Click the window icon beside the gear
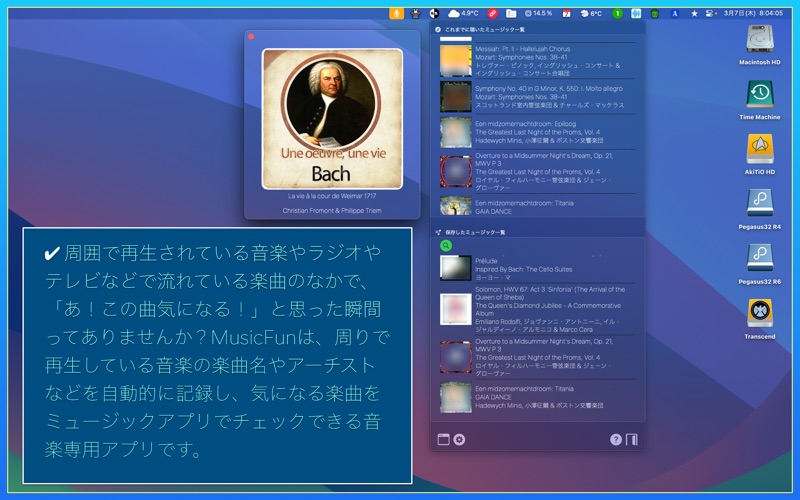800x500 pixels. [x=443, y=439]
